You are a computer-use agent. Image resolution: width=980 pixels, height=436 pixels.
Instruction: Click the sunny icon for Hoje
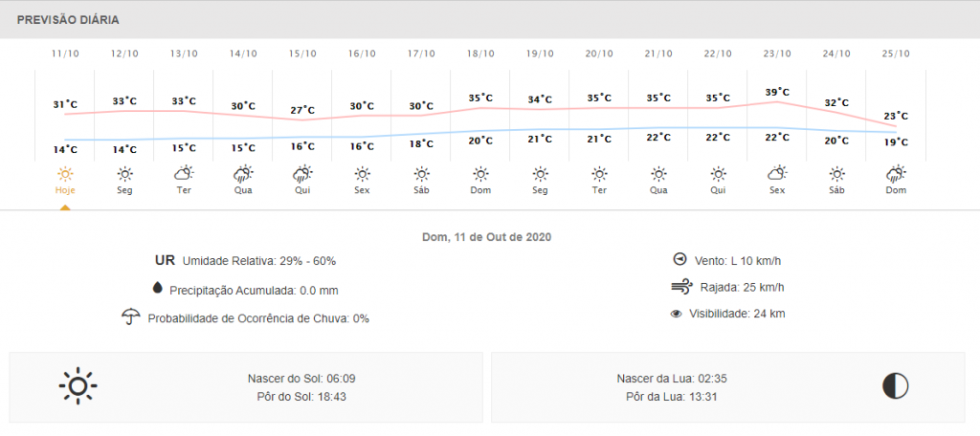coord(65,174)
